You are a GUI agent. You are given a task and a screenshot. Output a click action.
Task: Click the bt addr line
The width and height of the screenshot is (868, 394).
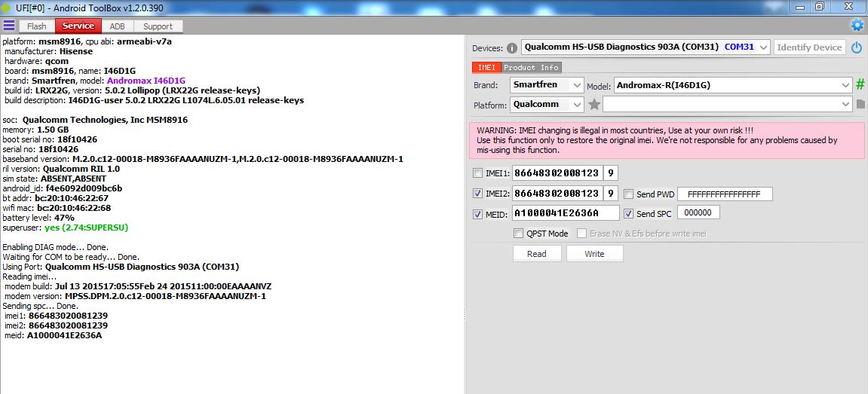click(56, 198)
